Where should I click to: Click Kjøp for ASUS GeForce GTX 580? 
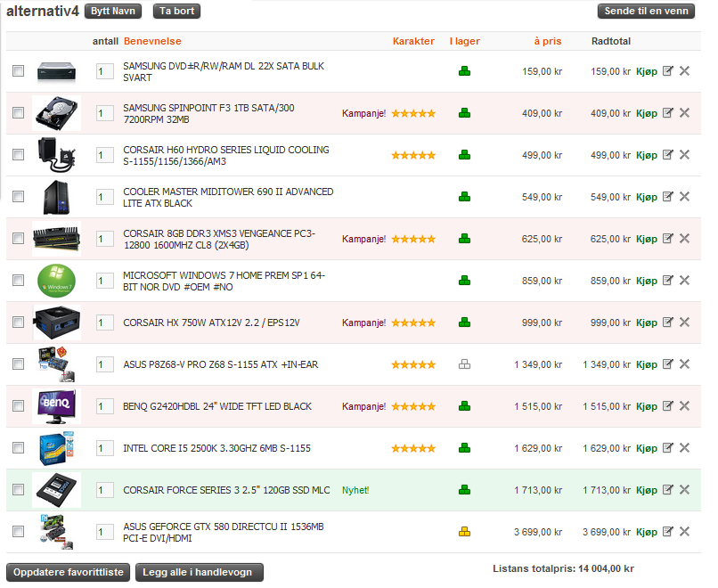[647, 532]
